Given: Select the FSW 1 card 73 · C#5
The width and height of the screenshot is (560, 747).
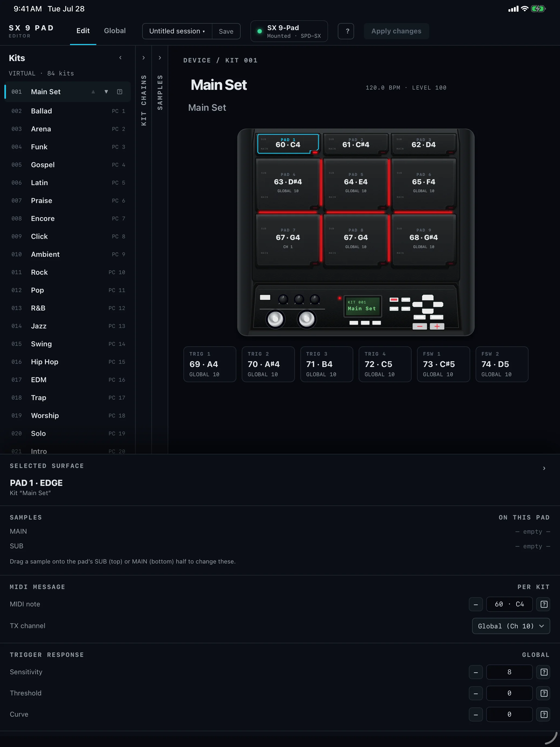Looking at the screenshot, I should pyautogui.click(x=443, y=364).
